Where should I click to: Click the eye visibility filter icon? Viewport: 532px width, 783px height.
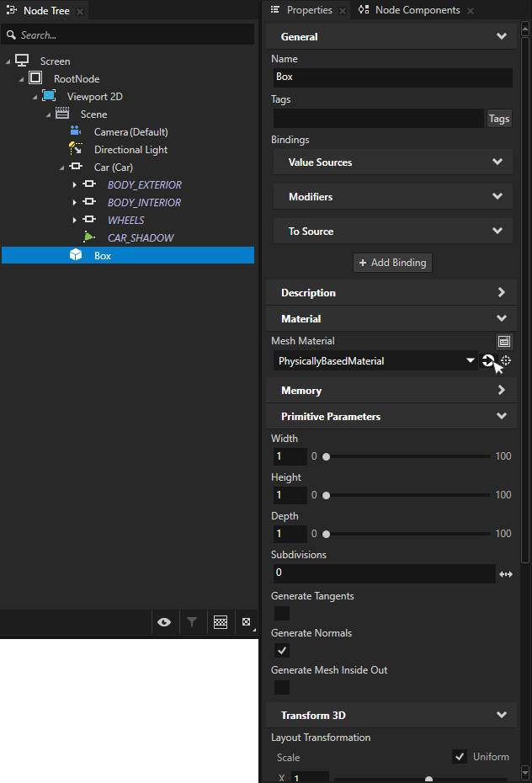164,622
